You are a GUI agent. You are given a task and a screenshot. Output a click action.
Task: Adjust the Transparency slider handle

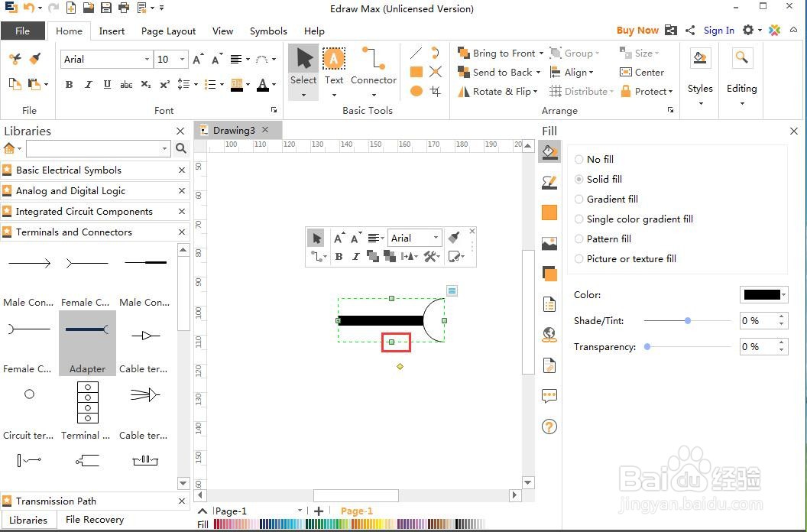click(647, 346)
